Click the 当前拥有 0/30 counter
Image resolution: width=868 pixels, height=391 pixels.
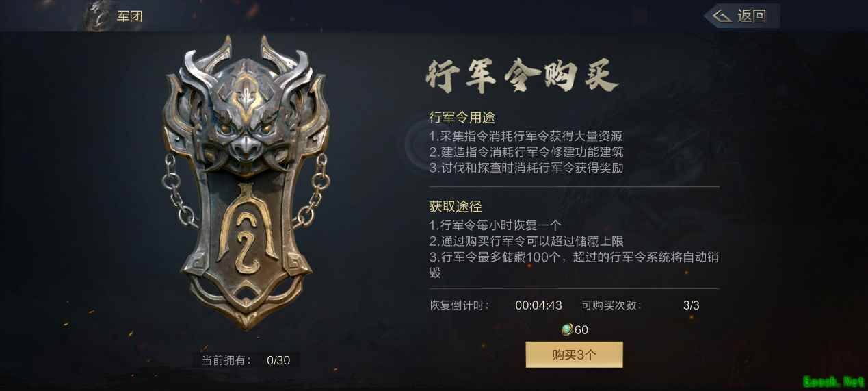(x=246, y=360)
